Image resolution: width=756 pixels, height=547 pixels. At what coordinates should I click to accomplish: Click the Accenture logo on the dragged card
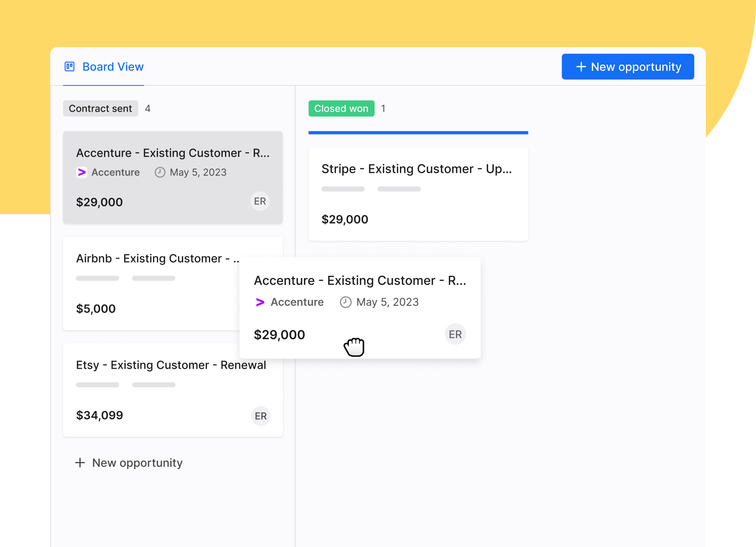(259, 302)
